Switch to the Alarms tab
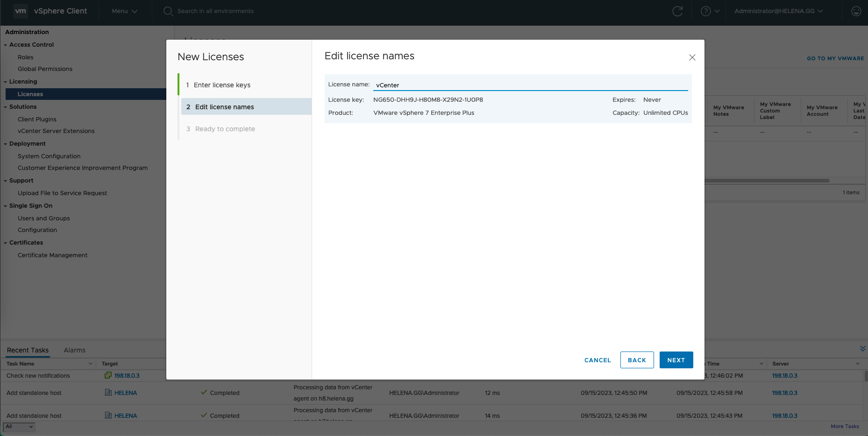Image resolution: width=868 pixels, height=436 pixels. point(74,350)
